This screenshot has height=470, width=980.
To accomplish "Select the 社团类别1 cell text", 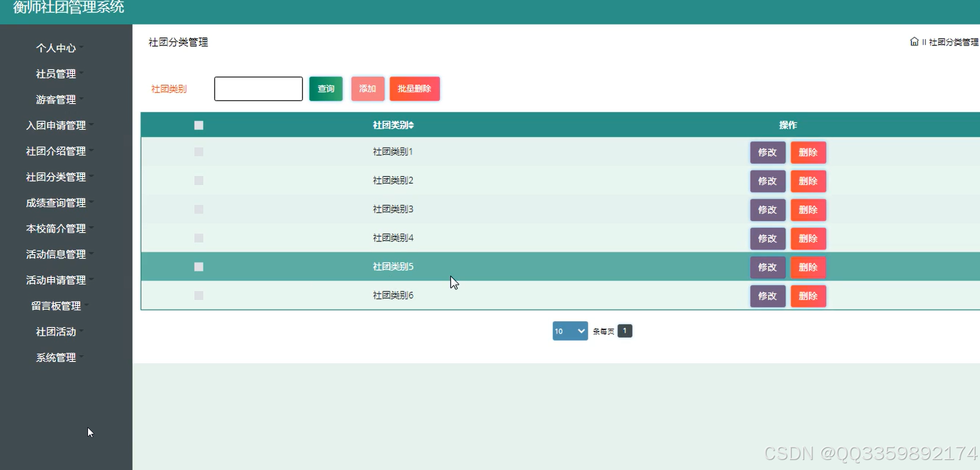I will pyautogui.click(x=393, y=151).
